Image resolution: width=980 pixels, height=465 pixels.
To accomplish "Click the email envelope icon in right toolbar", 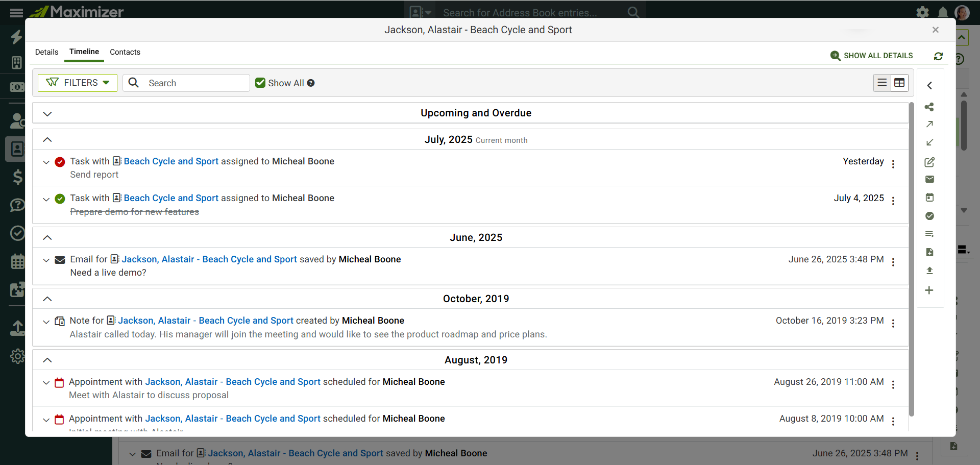I will click(929, 179).
